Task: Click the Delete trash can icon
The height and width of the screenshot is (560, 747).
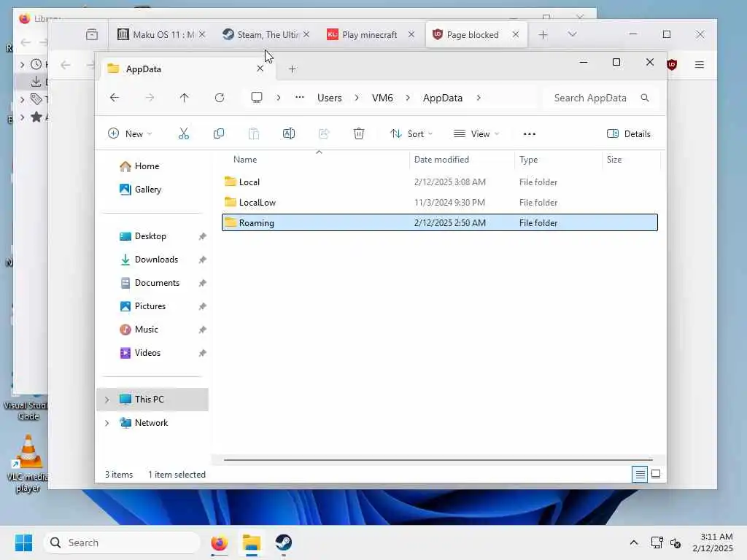Action: pos(359,134)
